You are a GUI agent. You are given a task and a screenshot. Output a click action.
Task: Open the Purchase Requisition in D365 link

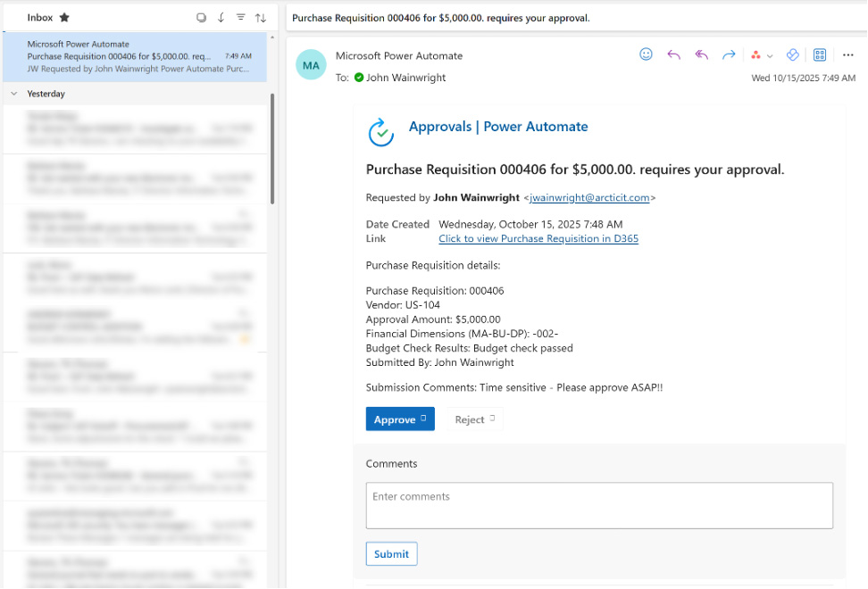pos(538,238)
